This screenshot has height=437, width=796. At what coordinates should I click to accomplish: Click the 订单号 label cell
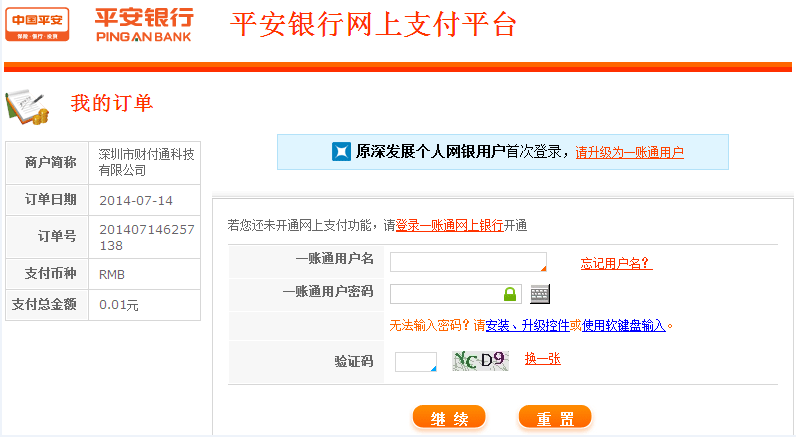pyautogui.click(x=47, y=237)
